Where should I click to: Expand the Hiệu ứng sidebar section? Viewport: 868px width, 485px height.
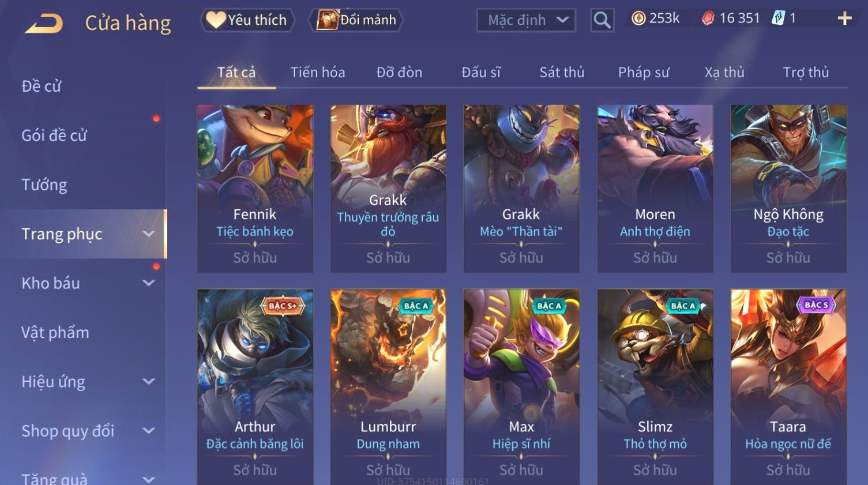148,382
